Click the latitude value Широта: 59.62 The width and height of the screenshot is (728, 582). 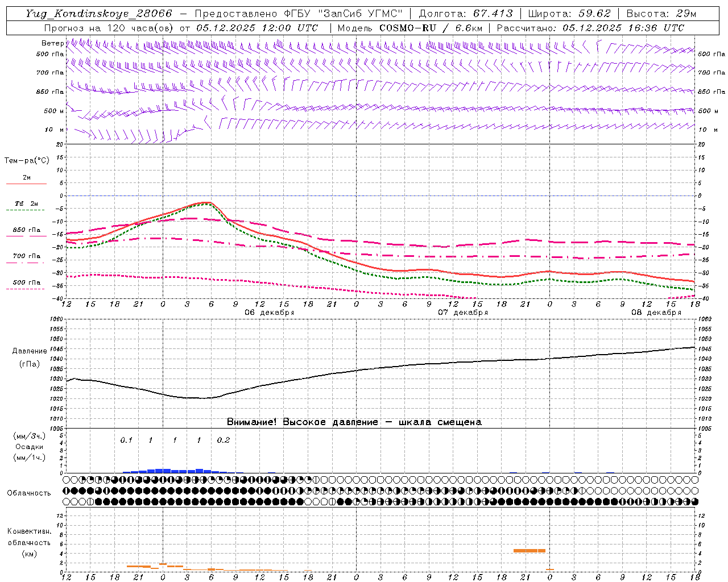(x=569, y=14)
